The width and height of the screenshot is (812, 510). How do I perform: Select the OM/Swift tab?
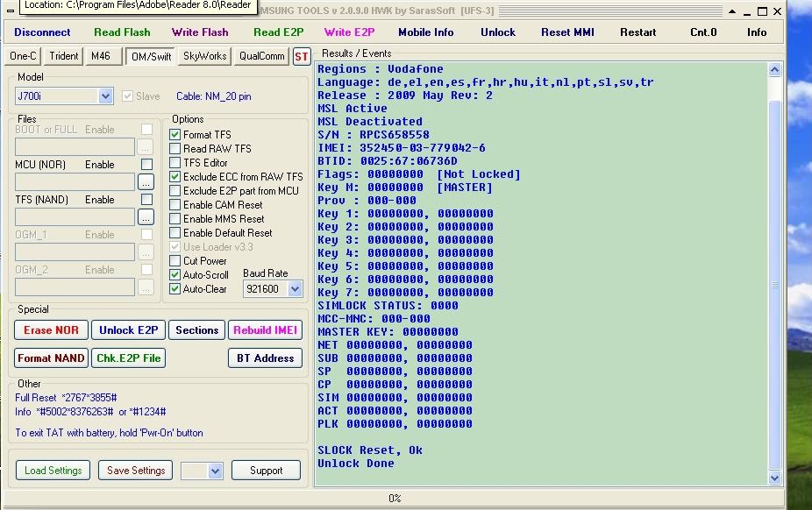pos(151,56)
